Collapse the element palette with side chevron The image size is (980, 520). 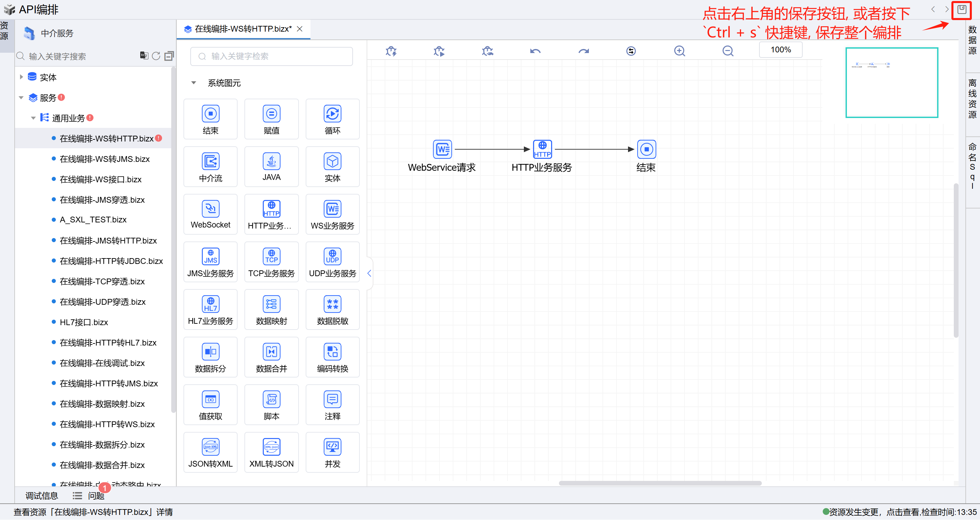click(369, 273)
